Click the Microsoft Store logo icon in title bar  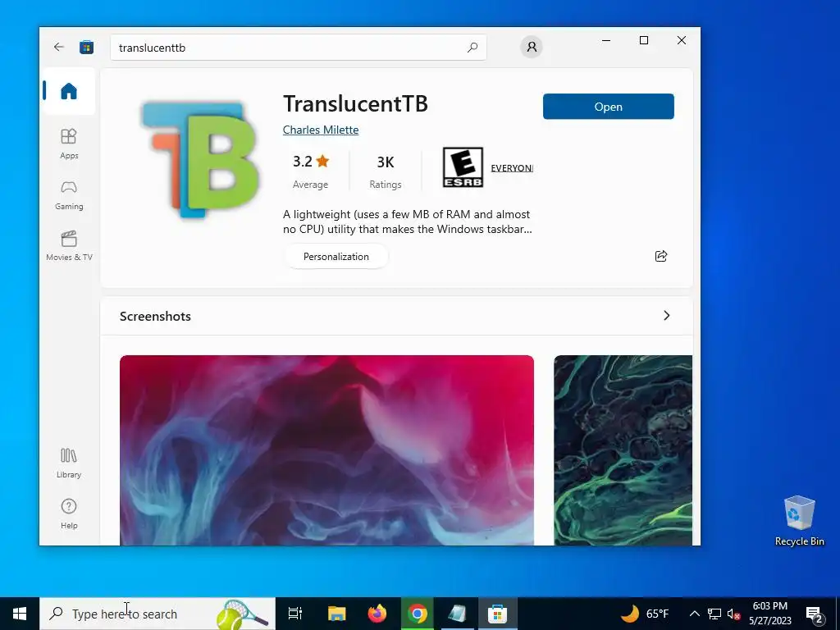point(86,47)
